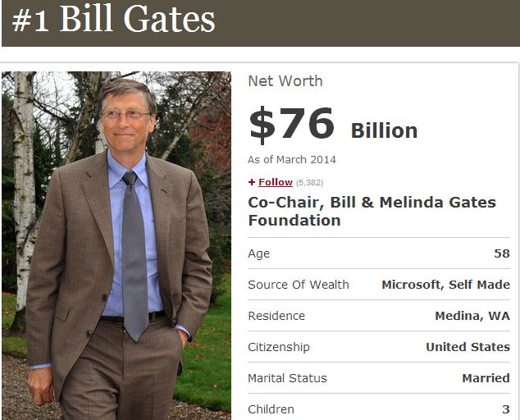
Task: Click the Citizenship label
Action: tap(279, 347)
